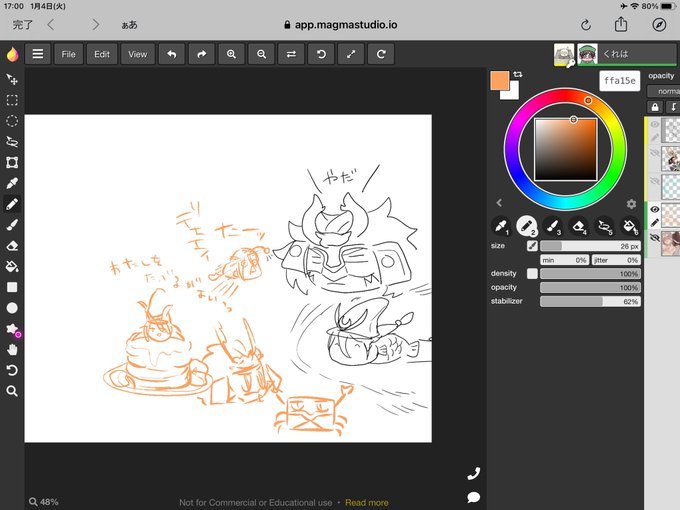Fit canvas to screen with expand arrows
This screenshot has width=680, height=510.
point(351,54)
